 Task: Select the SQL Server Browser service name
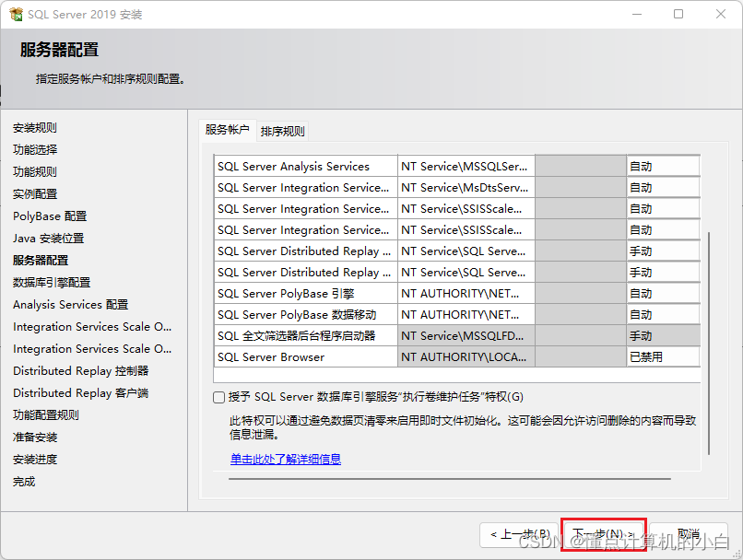(306, 357)
